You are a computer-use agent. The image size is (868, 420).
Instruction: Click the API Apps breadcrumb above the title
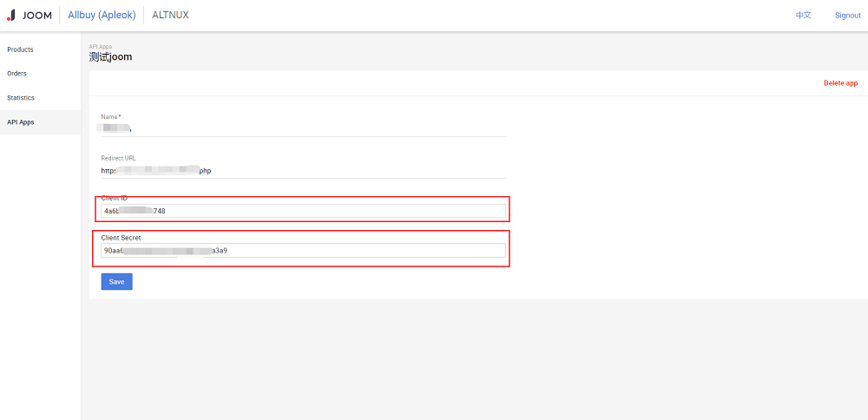100,46
